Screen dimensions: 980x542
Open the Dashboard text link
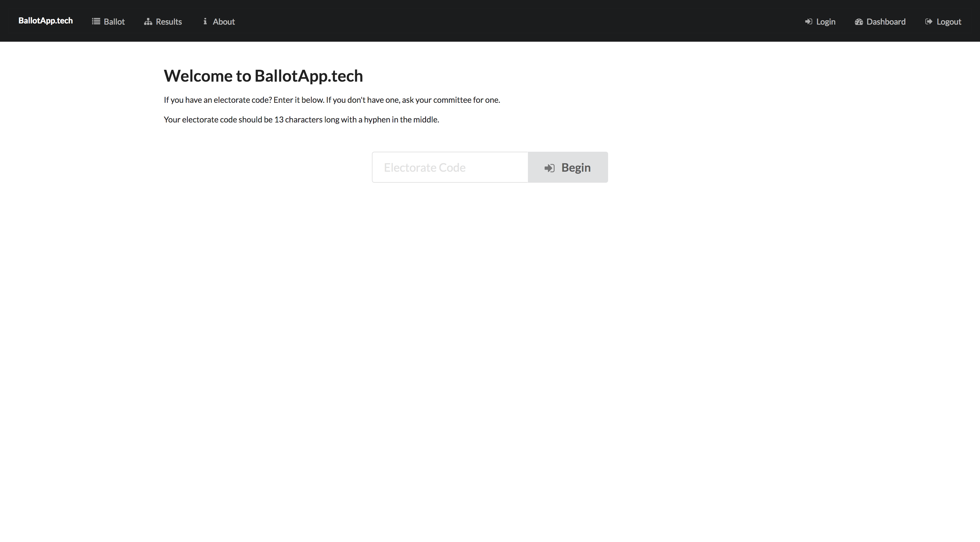[886, 22]
